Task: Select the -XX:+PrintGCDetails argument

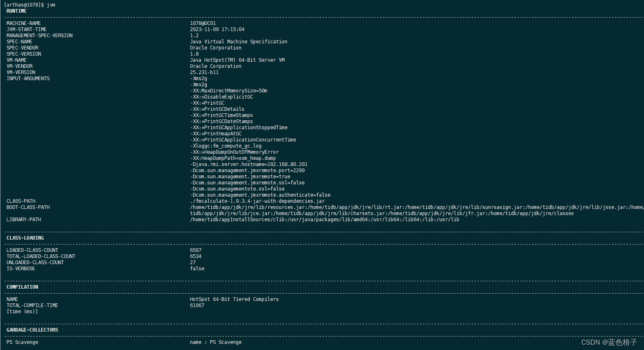Action: point(217,109)
